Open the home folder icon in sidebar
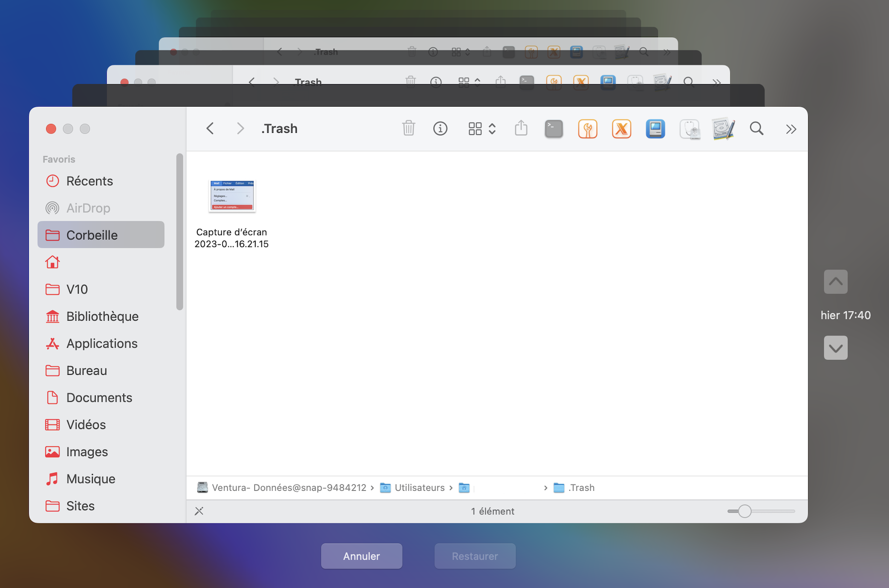Viewport: 889px width, 588px height. coord(53,262)
